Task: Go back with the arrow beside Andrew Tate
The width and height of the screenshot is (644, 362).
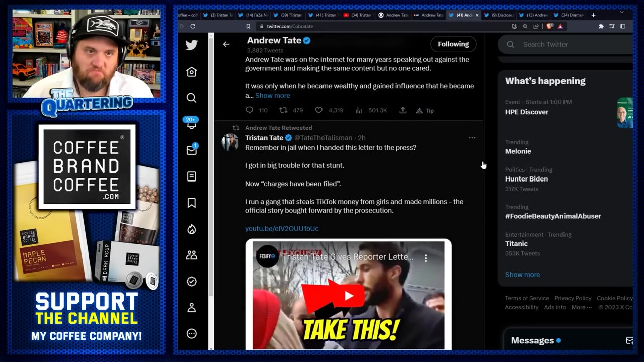Action: [x=226, y=44]
